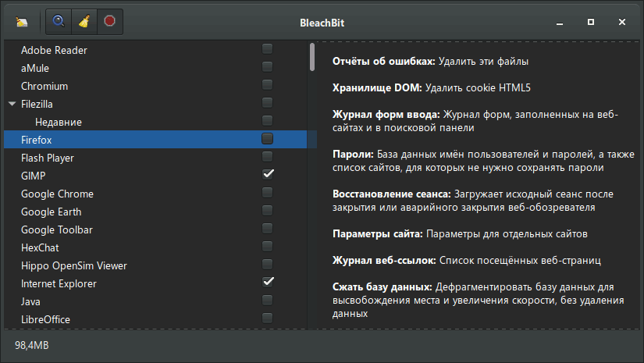The width and height of the screenshot is (644, 363).
Task: Select the Filezilla entry
Action: point(155,104)
